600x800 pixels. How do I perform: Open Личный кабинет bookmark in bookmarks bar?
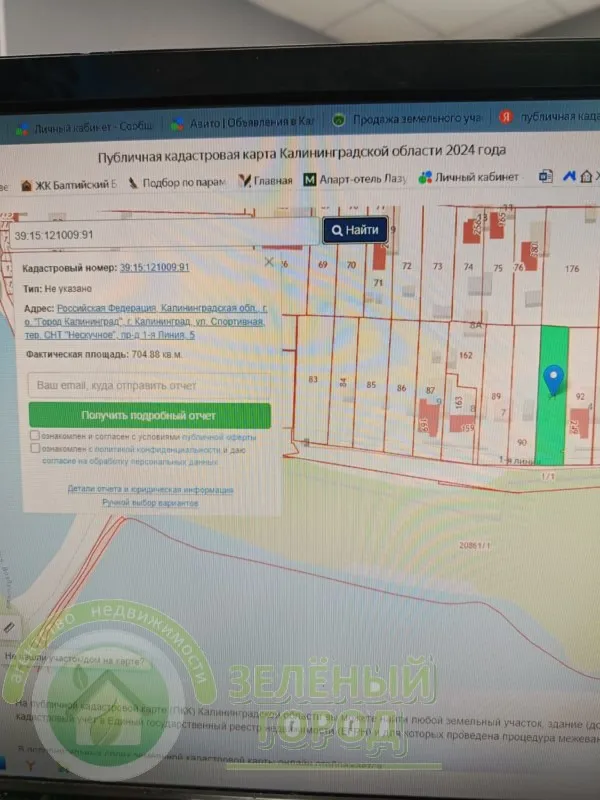point(468,178)
